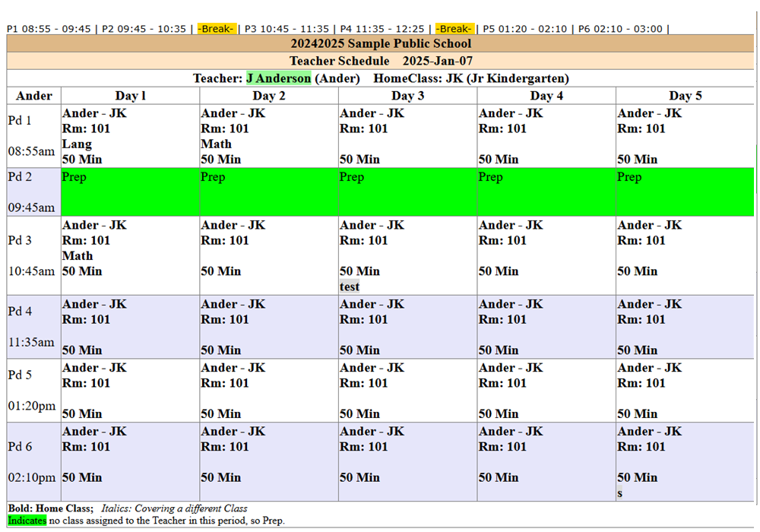This screenshot has width=760, height=532.
Task: Click the Day 1 column header
Action: click(x=130, y=96)
